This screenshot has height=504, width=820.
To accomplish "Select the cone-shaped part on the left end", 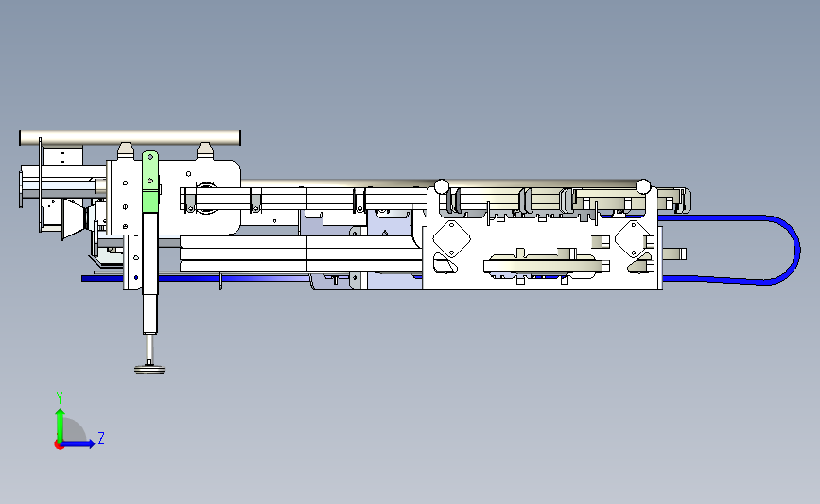I will click(75, 218).
